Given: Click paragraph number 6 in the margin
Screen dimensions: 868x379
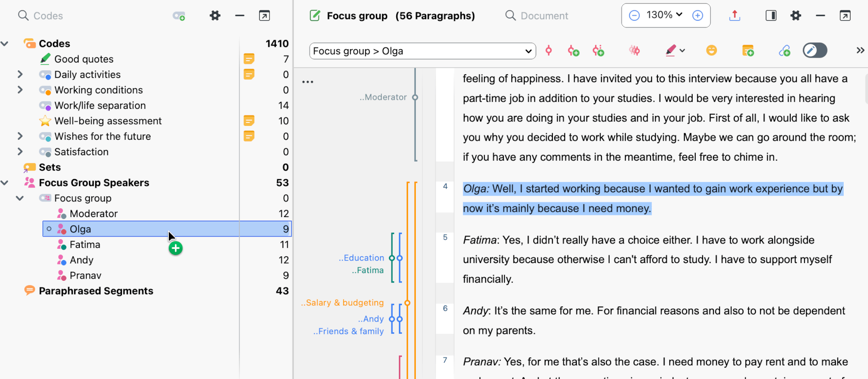Looking at the screenshot, I should tap(445, 308).
